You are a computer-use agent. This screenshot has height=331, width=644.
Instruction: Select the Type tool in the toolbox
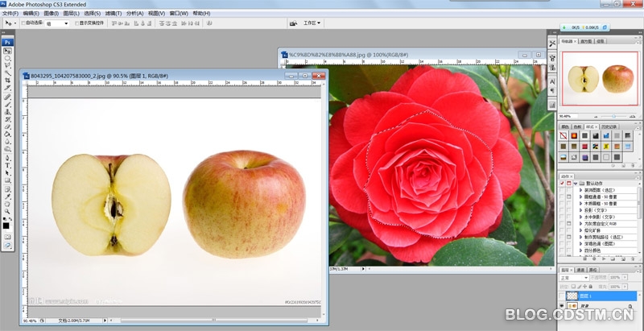pyautogui.click(x=8, y=164)
